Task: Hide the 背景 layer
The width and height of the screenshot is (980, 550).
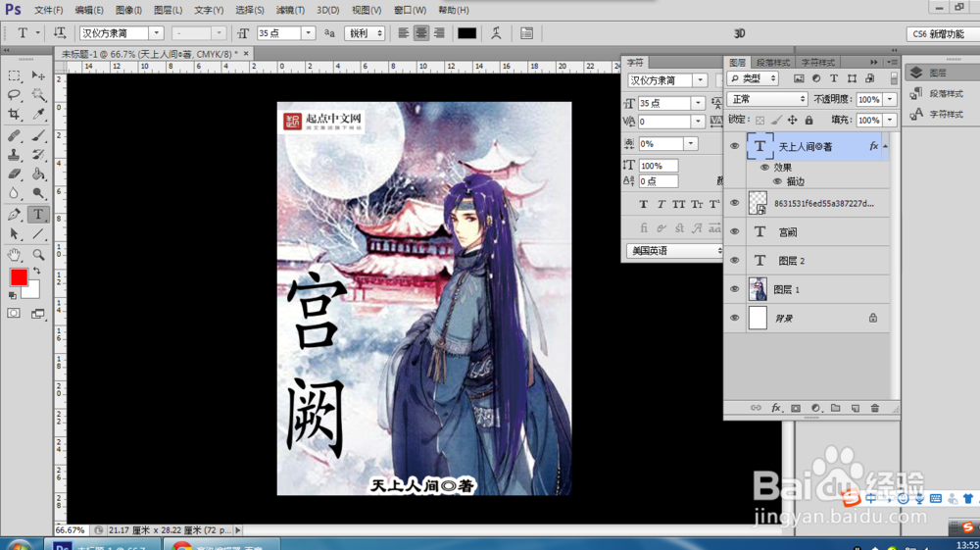Action: [734, 318]
